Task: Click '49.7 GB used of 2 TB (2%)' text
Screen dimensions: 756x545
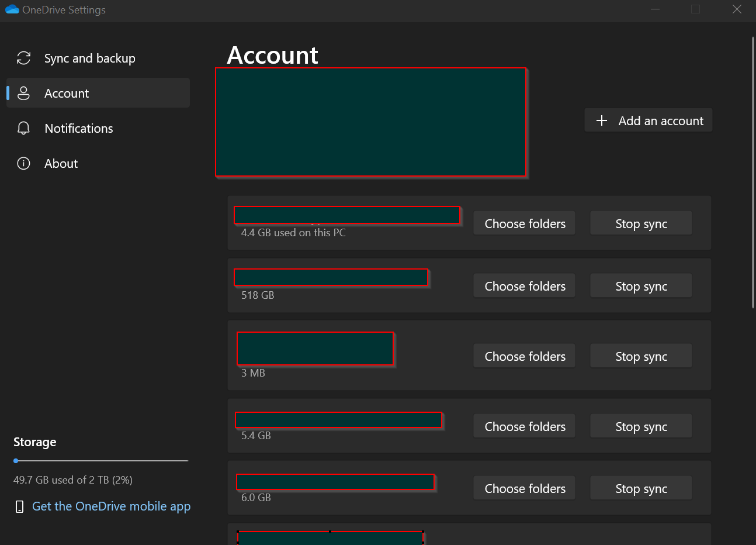Action: (73, 480)
